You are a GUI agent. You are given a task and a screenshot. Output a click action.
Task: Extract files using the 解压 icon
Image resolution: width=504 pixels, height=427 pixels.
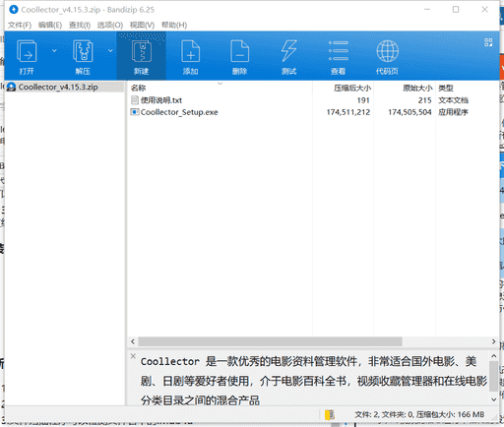coord(83,56)
